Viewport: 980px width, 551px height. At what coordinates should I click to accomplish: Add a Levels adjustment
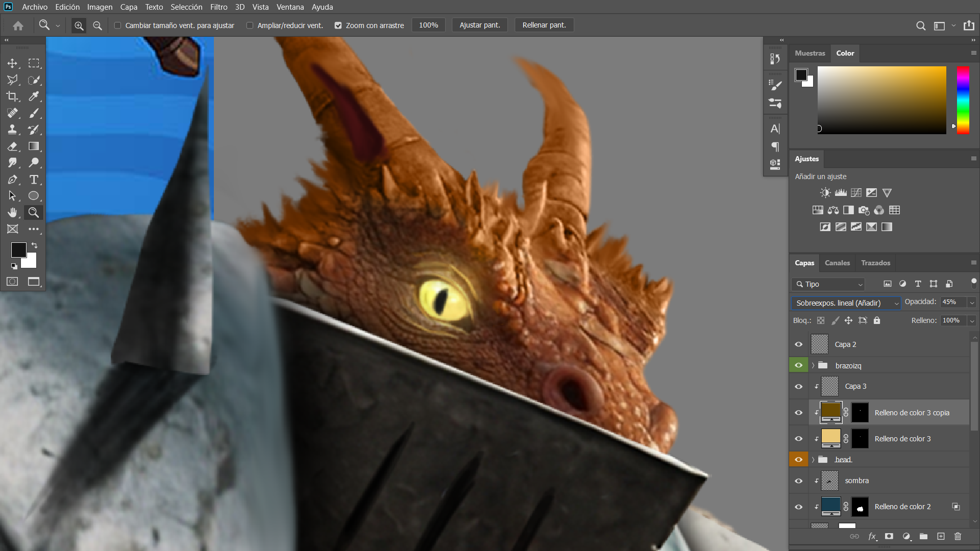[x=841, y=193]
